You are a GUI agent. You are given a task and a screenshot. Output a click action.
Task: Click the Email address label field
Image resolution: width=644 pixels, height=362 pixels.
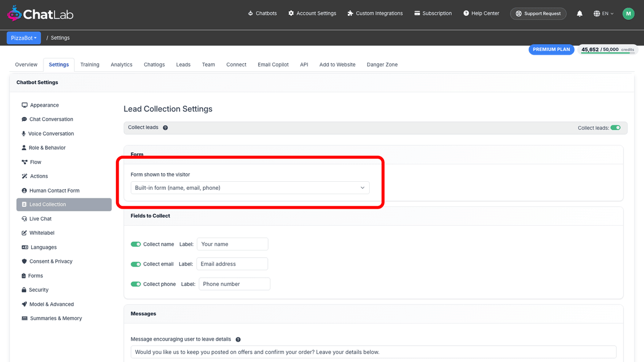tap(232, 264)
